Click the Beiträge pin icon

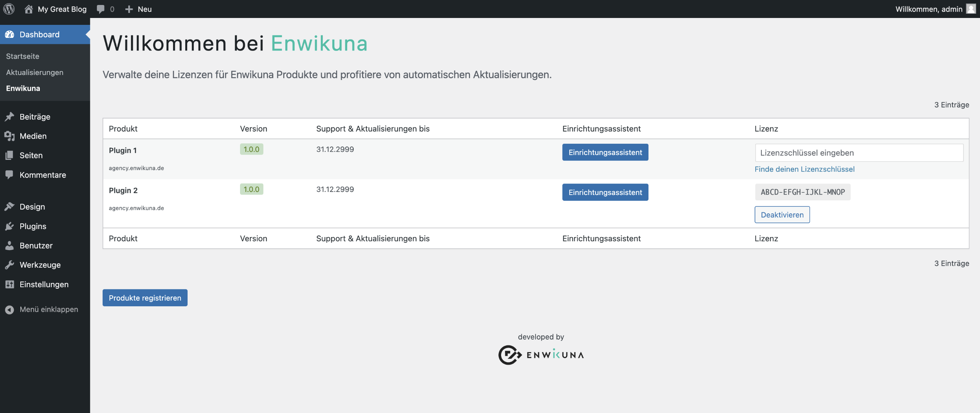click(10, 117)
